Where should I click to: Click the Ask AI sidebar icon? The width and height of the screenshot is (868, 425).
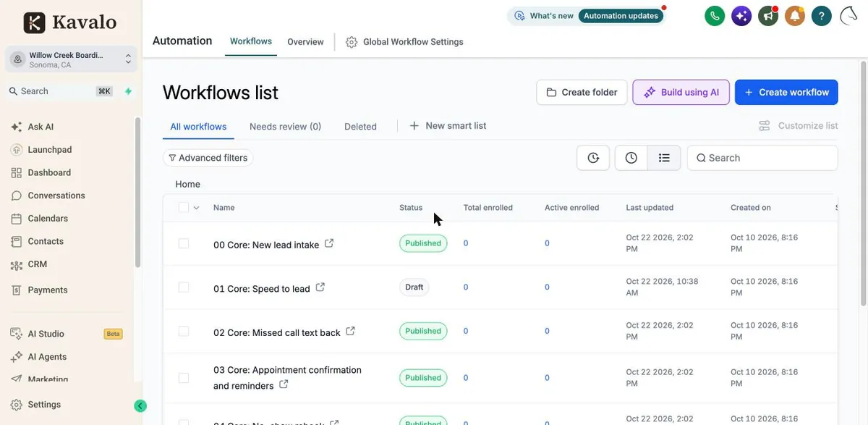pyautogui.click(x=17, y=127)
